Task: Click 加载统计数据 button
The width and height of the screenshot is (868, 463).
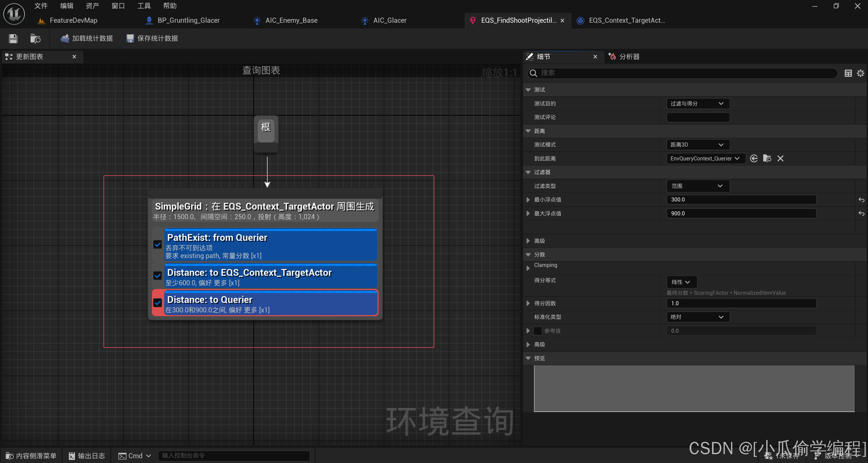Action: [87, 39]
